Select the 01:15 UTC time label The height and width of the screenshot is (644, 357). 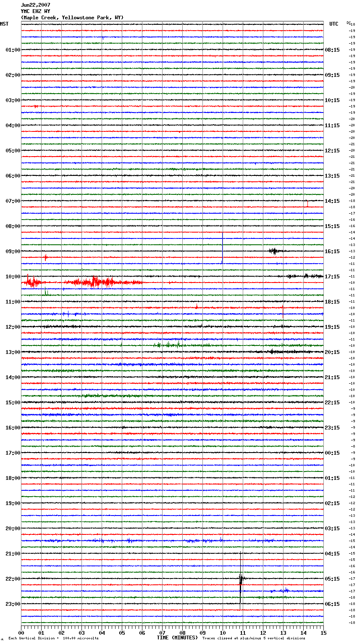[x=332, y=478]
